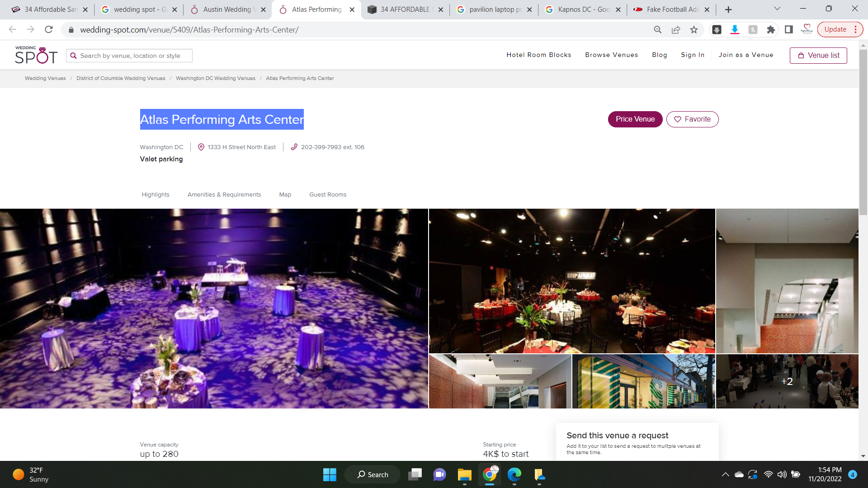Bookmark this page with the star icon
Image resolution: width=868 pixels, height=488 pixels.
[694, 30]
